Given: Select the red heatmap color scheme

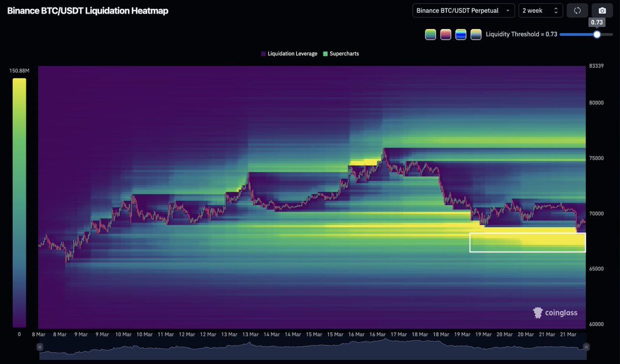Looking at the screenshot, I should click(445, 34).
